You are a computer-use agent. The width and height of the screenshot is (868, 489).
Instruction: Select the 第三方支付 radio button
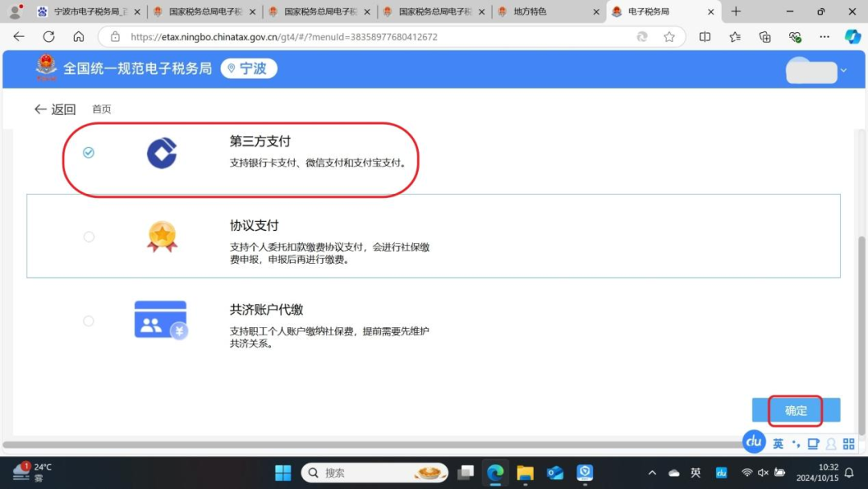88,153
